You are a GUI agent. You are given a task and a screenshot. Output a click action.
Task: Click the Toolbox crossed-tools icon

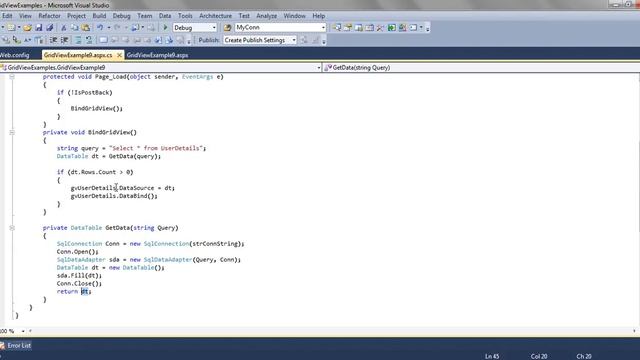pyautogui.click(x=380, y=28)
